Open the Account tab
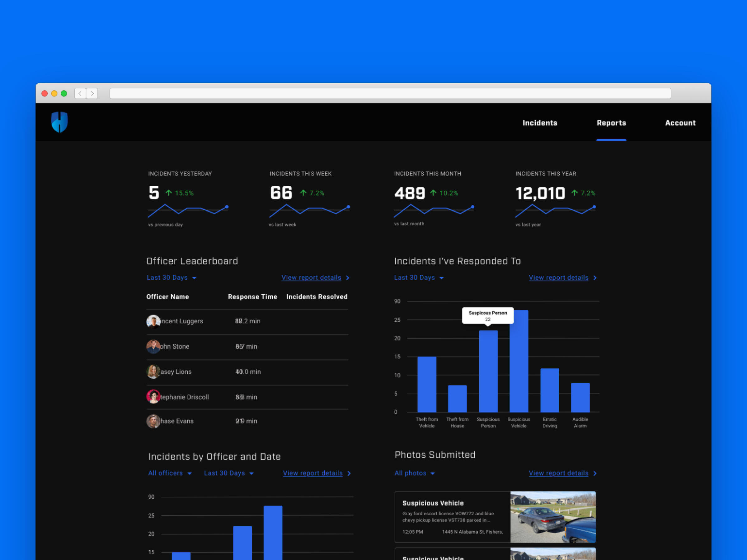The height and width of the screenshot is (560, 747). point(680,123)
